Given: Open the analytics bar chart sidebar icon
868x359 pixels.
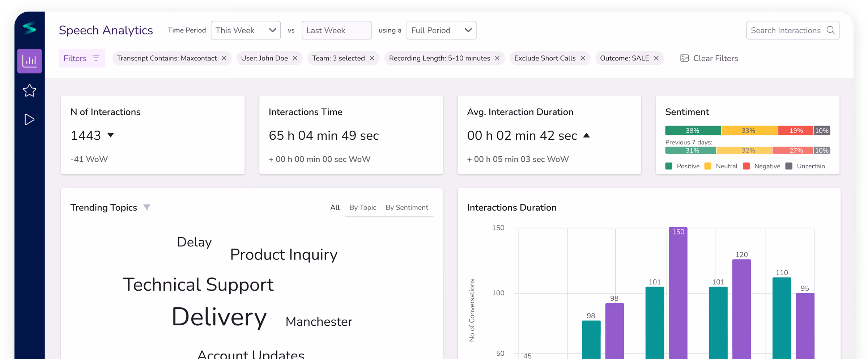Looking at the screenshot, I should click(x=30, y=61).
